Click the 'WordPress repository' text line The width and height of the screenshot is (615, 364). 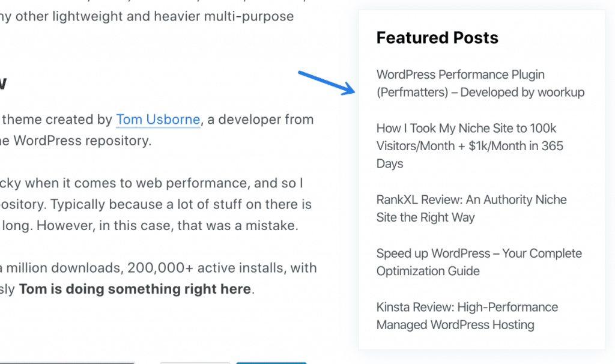coord(76,141)
